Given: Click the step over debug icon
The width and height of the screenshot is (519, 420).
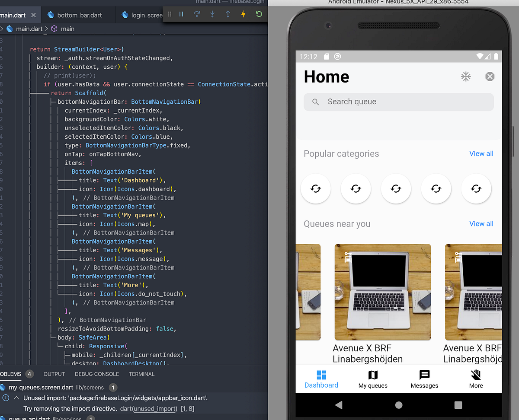Looking at the screenshot, I should pos(197,14).
